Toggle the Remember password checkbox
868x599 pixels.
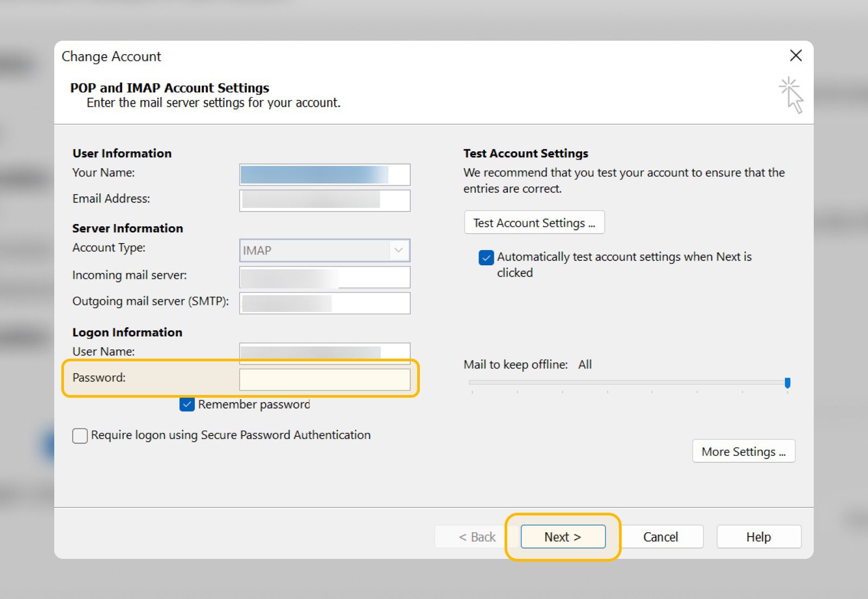[x=187, y=404]
